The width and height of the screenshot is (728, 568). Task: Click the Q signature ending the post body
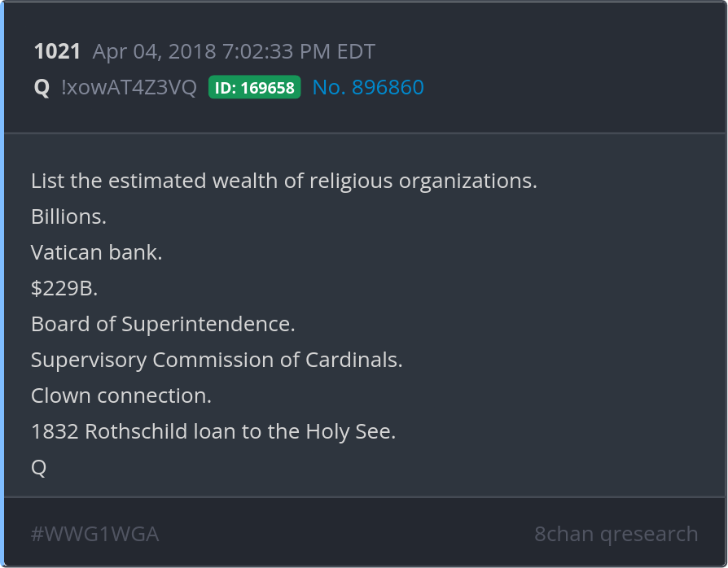(x=38, y=467)
